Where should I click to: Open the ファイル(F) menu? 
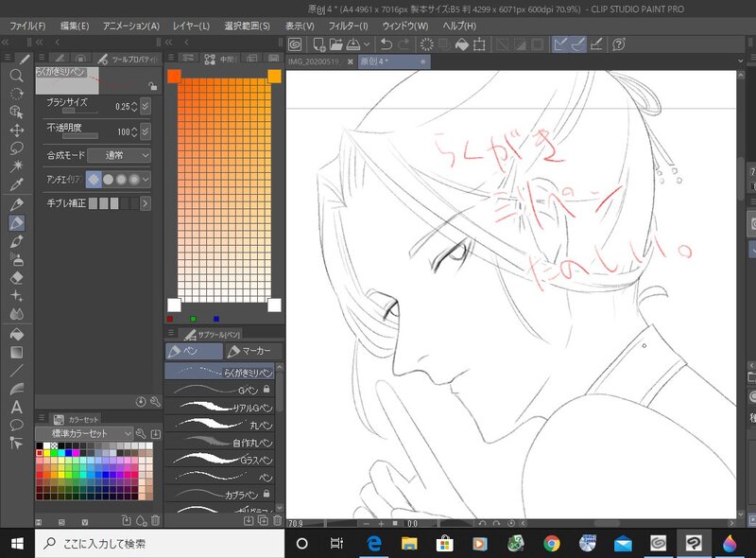click(27, 26)
